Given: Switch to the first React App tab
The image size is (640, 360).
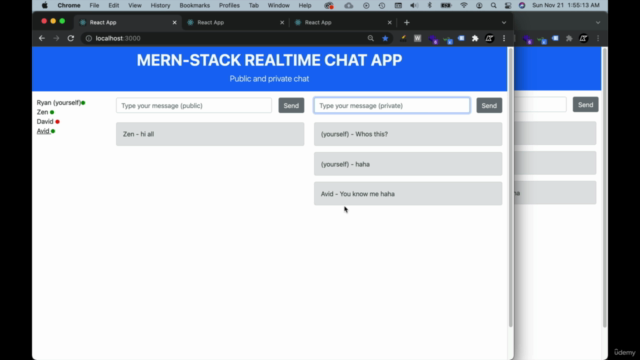Looking at the screenshot, I should 128,22.
